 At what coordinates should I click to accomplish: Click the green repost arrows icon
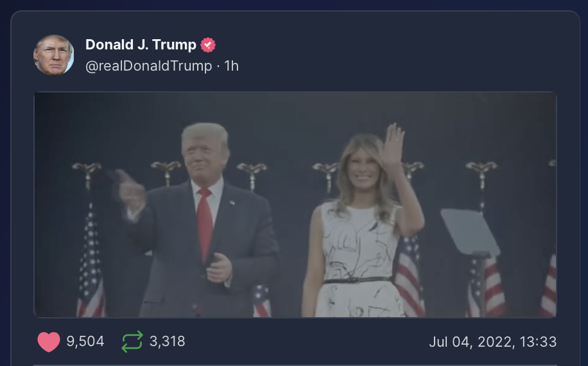(x=132, y=341)
